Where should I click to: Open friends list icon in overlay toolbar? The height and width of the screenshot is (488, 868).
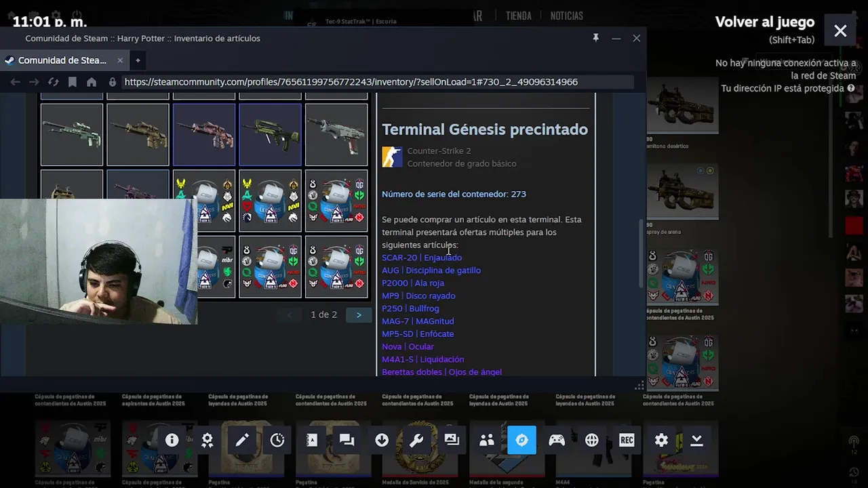pyautogui.click(x=487, y=440)
